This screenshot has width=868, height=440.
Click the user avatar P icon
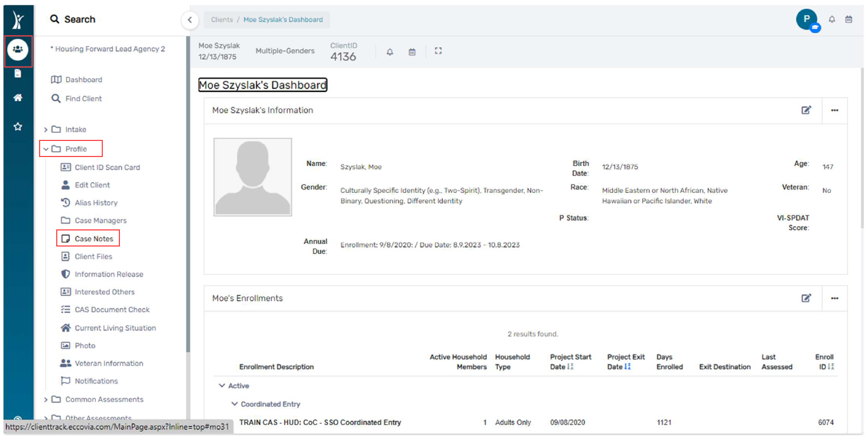click(x=806, y=19)
